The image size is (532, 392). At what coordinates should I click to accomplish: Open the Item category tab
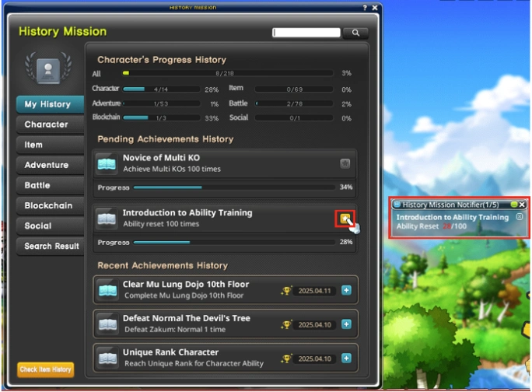point(50,145)
